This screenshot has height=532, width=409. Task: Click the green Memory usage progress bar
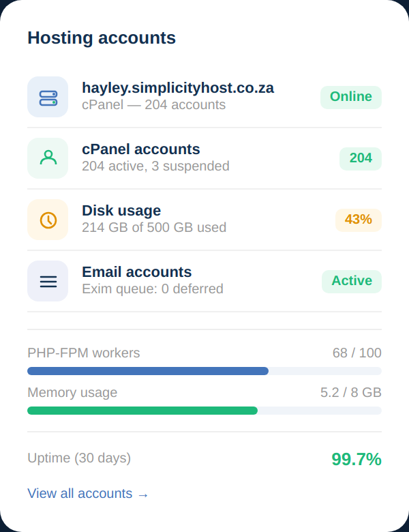tap(142, 411)
